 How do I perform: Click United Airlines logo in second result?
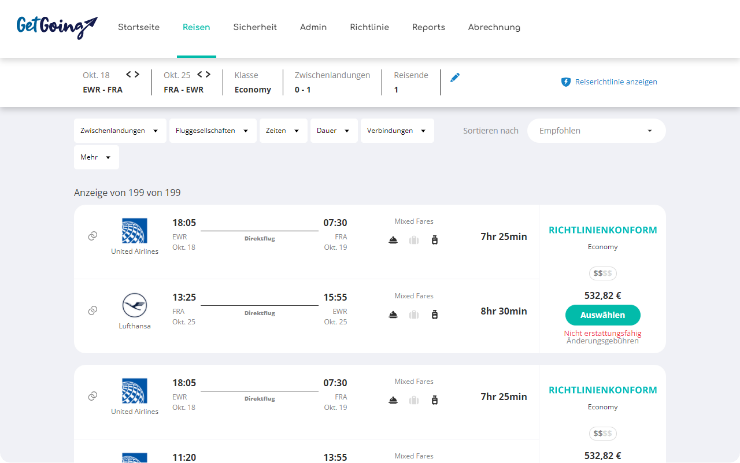(x=135, y=390)
